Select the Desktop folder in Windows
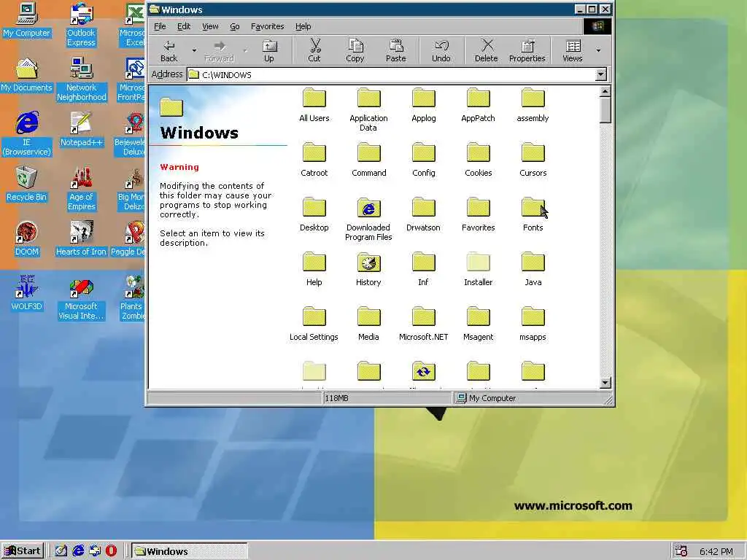The height and width of the screenshot is (560, 747). [x=314, y=215]
